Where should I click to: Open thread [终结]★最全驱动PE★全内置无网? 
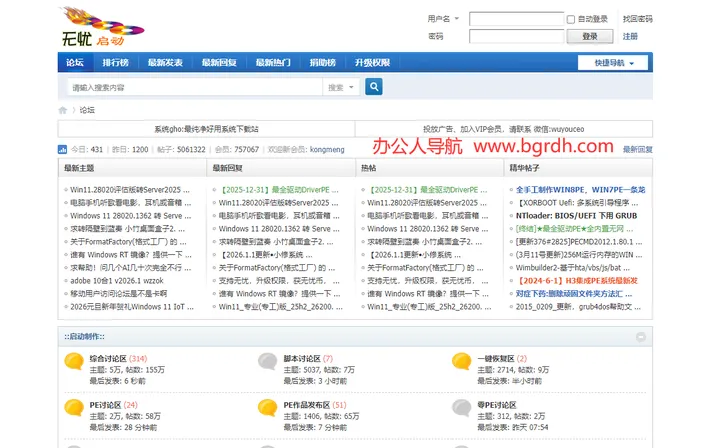pyautogui.click(x=574, y=229)
